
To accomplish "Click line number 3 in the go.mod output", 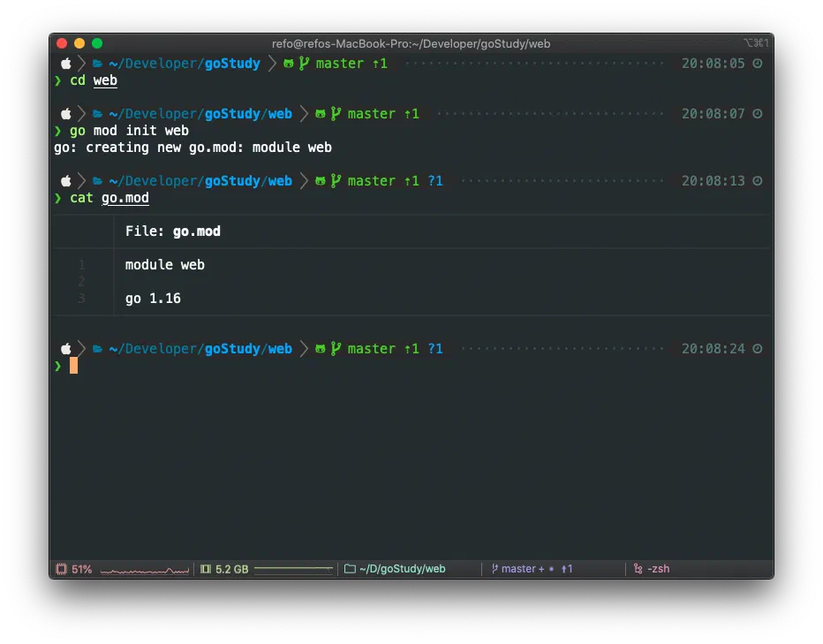I will click(x=81, y=299).
